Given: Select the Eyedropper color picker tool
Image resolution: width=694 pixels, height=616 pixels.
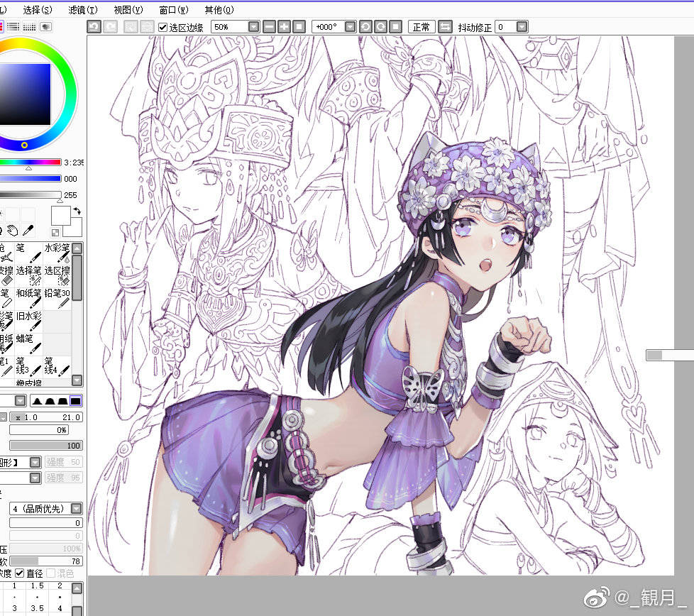Looking at the screenshot, I should pyautogui.click(x=28, y=230).
